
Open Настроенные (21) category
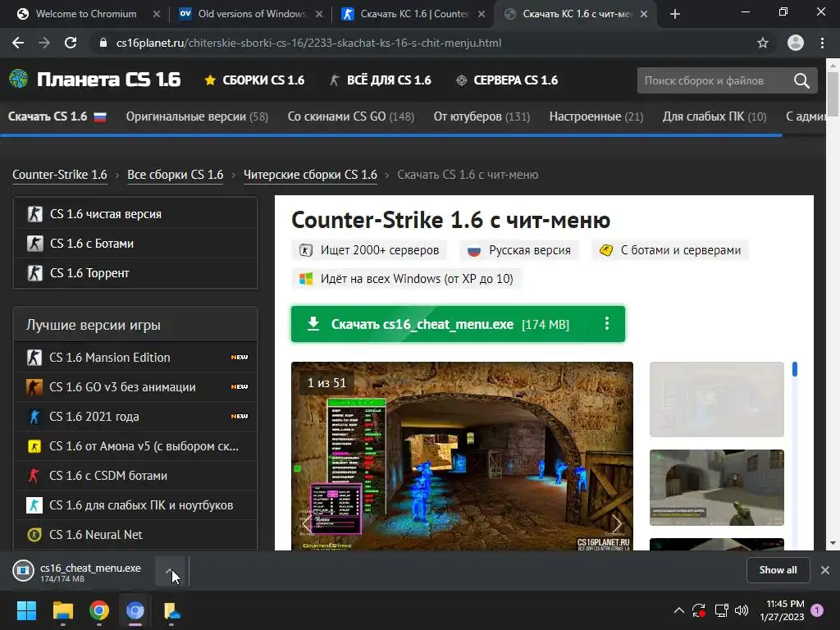point(596,116)
